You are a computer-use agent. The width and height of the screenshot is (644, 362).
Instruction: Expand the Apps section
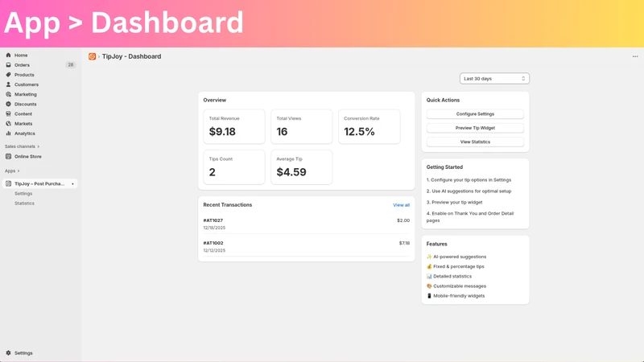click(12, 171)
